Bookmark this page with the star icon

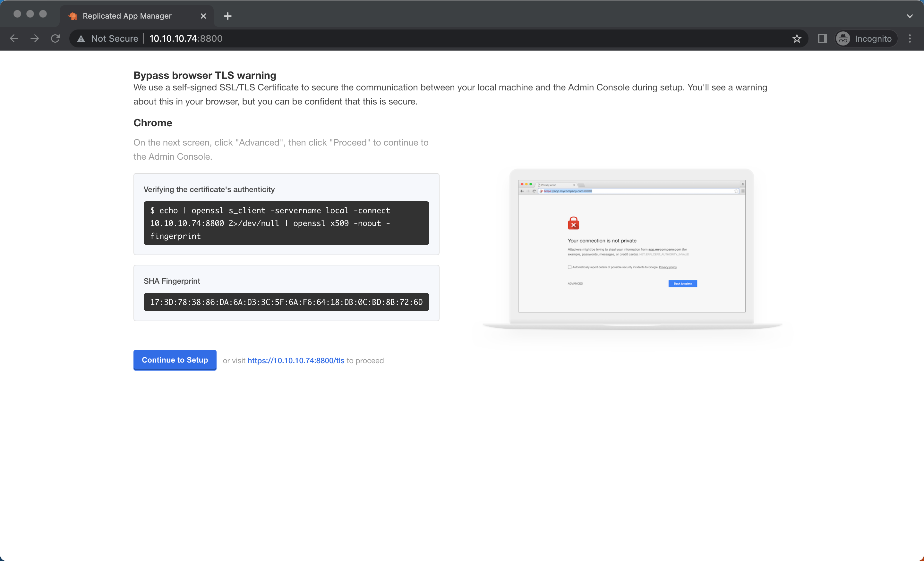tap(797, 38)
